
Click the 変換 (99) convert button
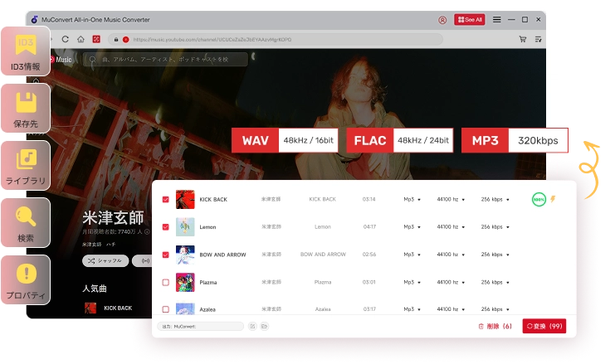pyautogui.click(x=544, y=326)
